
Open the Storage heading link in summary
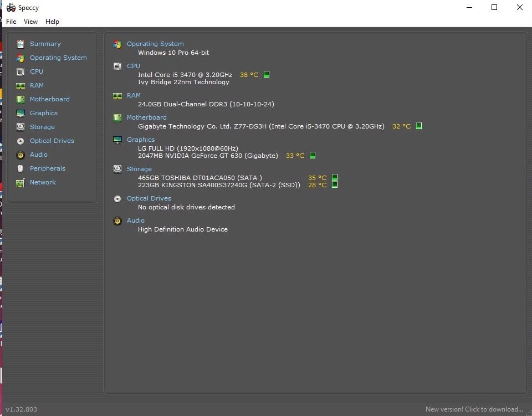coord(139,169)
